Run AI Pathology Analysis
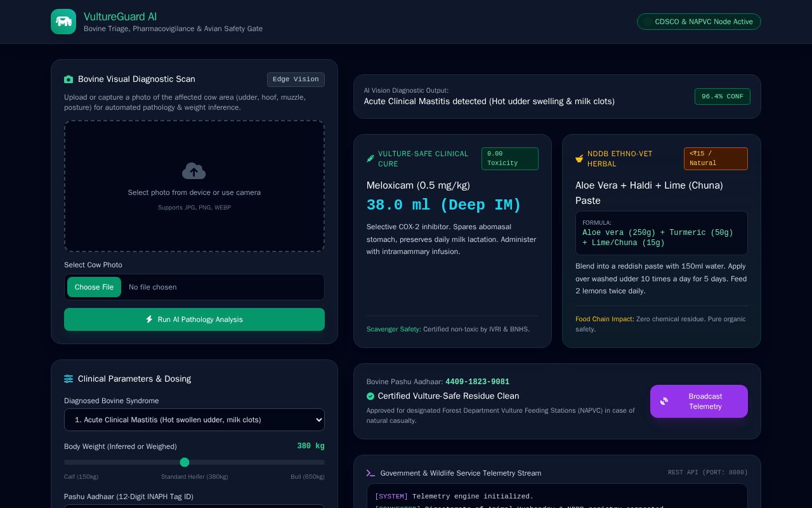The width and height of the screenshot is (812, 508). pyautogui.click(x=194, y=319)
